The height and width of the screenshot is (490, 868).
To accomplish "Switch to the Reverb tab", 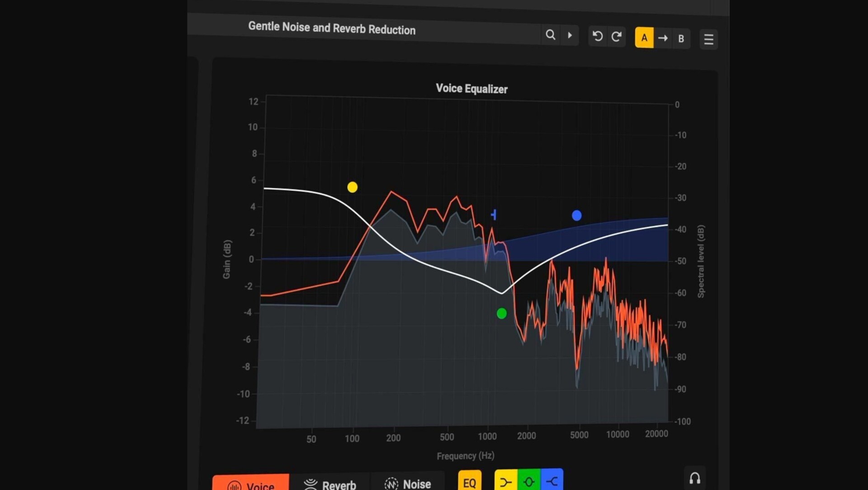I will (x=330, y=484).
